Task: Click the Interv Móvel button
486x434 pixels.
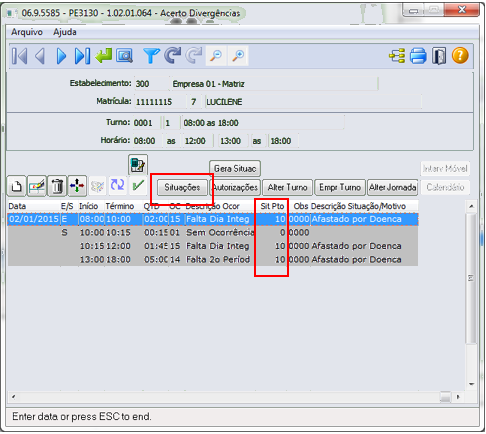Action: tap(445, 169)
